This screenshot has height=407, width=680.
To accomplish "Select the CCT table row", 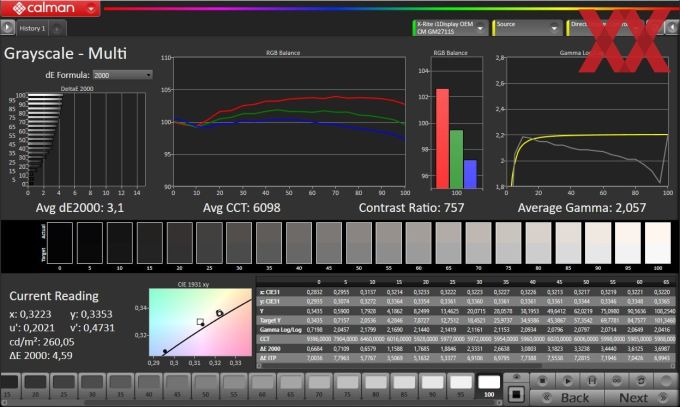I will pyautogui.click(x=466, y=339).
